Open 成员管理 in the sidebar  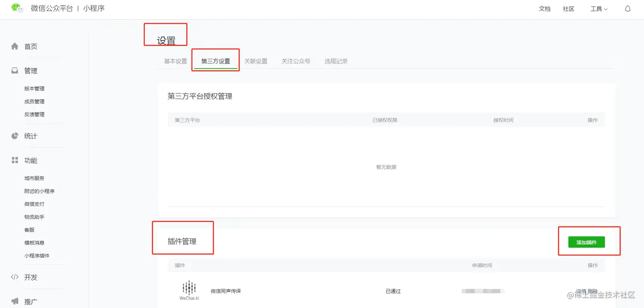coord(34,101)
